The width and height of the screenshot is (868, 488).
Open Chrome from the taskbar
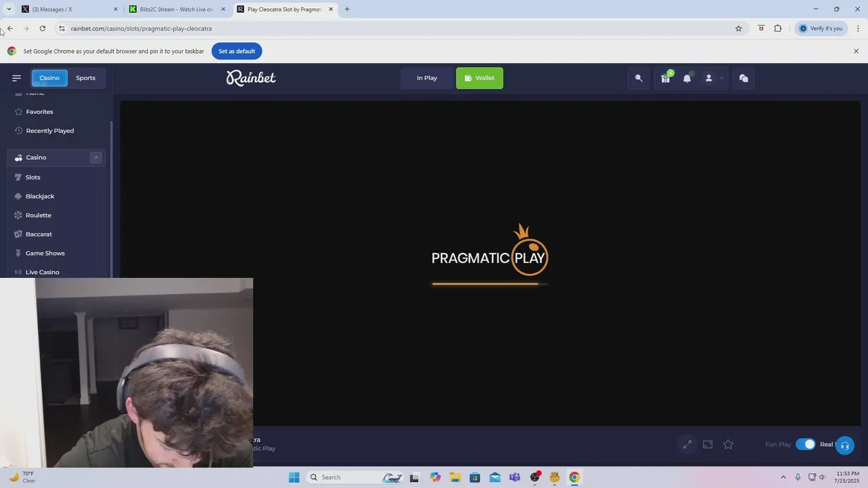pos(574,477)
